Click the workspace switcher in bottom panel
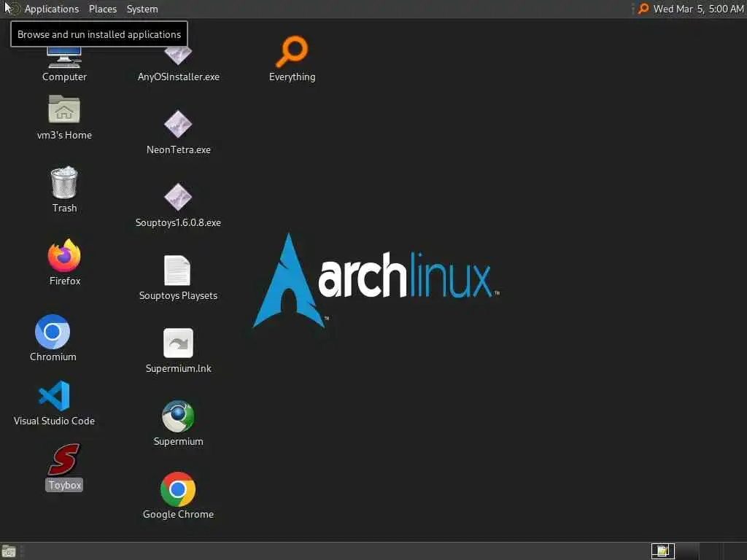This screenshot has width=747, height=560. [662, 551]
